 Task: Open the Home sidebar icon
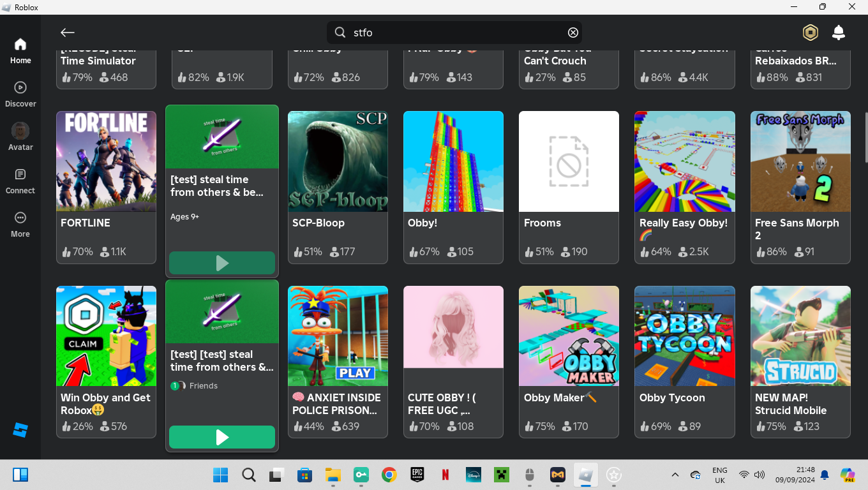[x=20, y=50]
